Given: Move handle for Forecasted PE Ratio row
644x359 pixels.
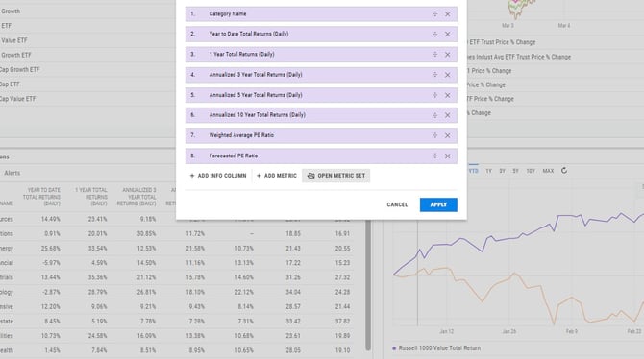Looking at the screenshot, I should [435, 156].
